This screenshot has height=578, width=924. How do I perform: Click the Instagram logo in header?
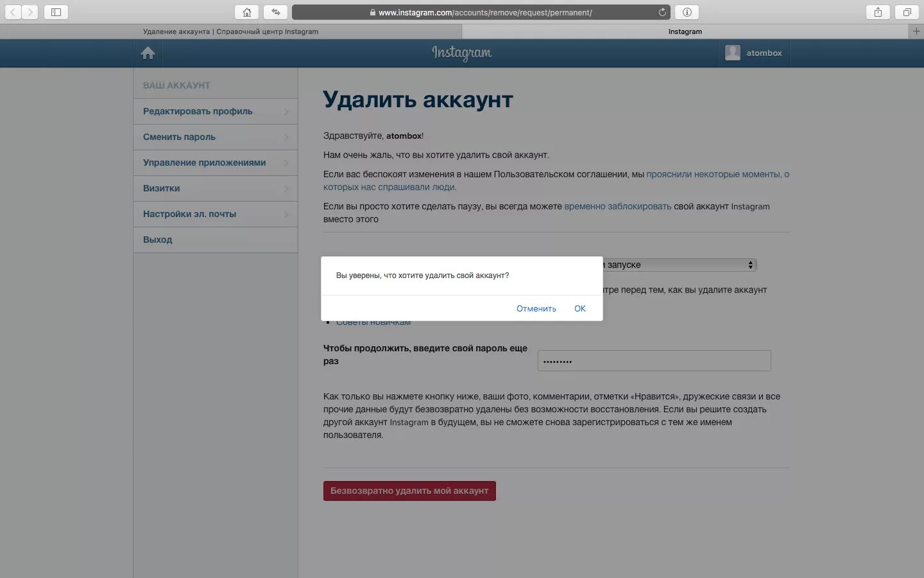(461, 53)
